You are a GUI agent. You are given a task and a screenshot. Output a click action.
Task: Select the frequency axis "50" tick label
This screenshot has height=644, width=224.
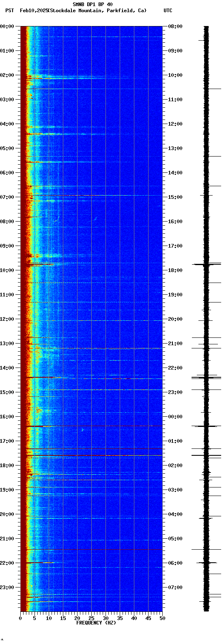click(x=162, y=618)
